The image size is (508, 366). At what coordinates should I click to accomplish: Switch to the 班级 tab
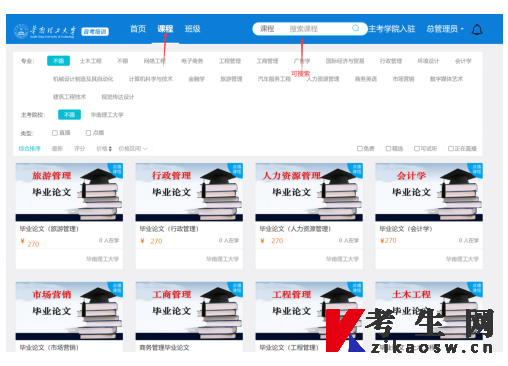[x=193, y=29]
